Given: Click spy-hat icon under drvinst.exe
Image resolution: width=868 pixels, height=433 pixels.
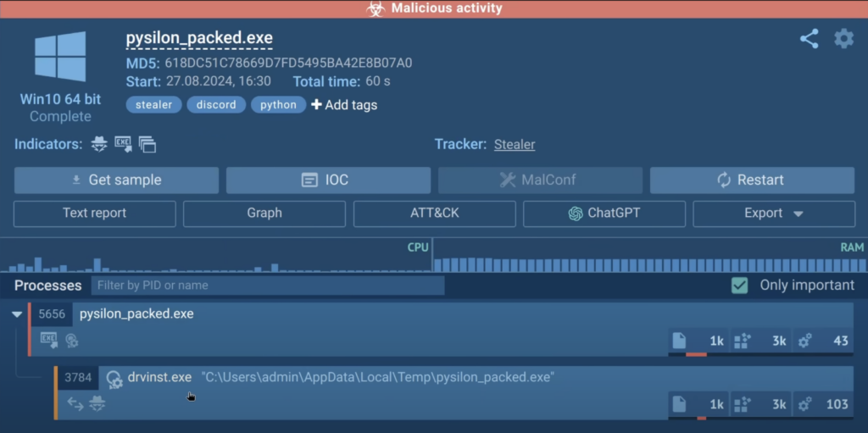Looking at the screenshot, I should pyautogui.click(x=97, y=403).
